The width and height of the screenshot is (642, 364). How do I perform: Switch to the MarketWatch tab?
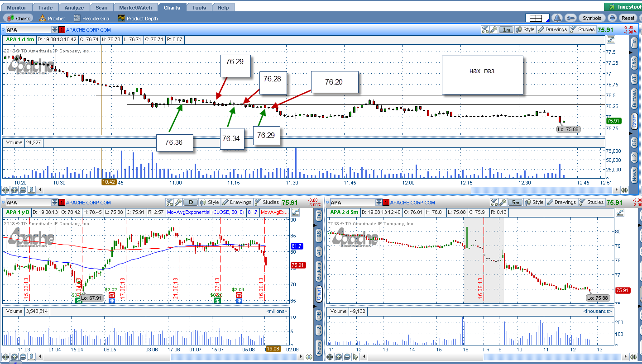click(135, 8)
